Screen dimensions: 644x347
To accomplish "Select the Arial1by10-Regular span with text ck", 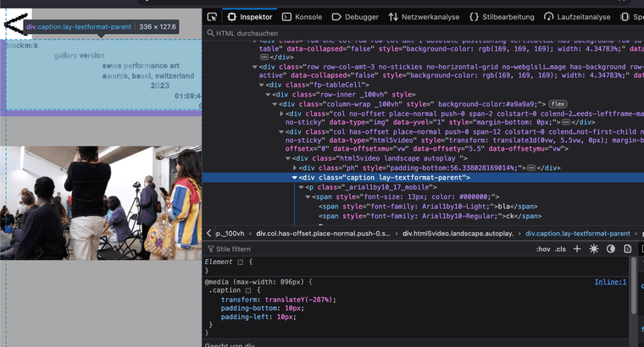I will tap(430, 216).
